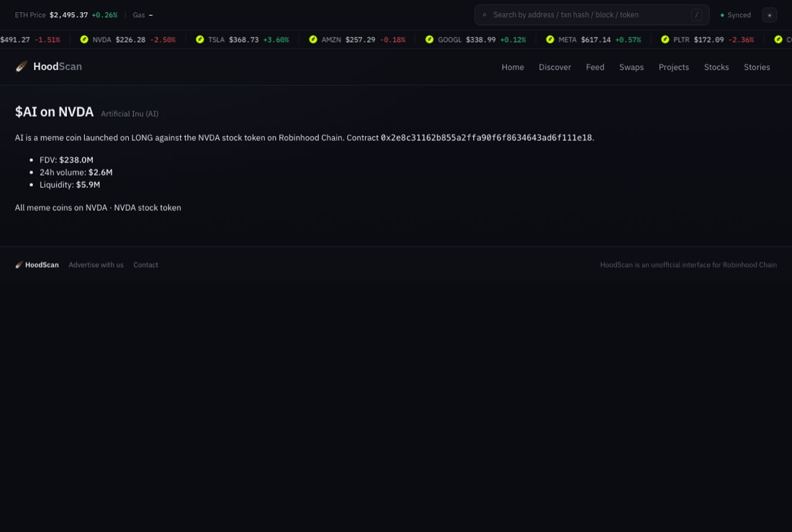
Task: Click the PLTR $172.09 ticker price
Action: pyautogui.click(x=708, y=40)
